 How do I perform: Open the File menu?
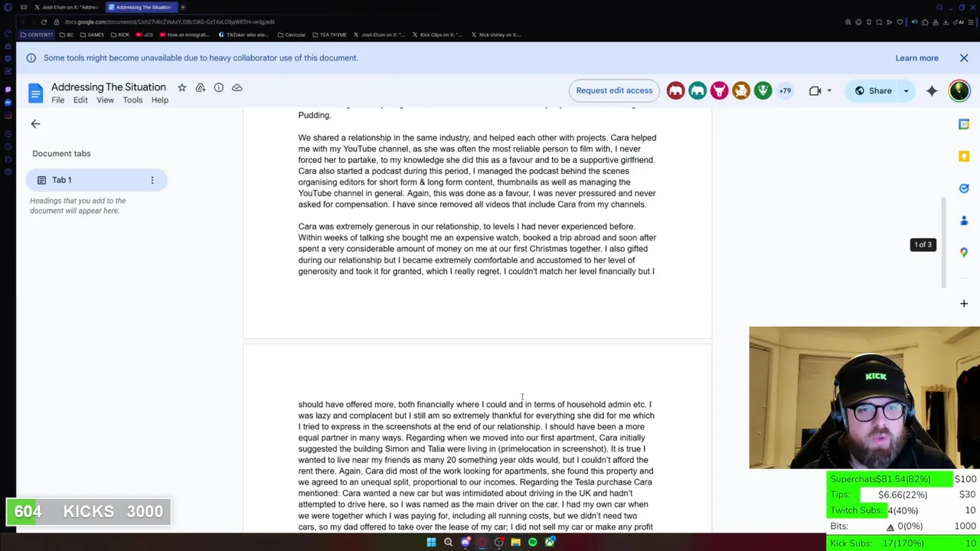57,100
